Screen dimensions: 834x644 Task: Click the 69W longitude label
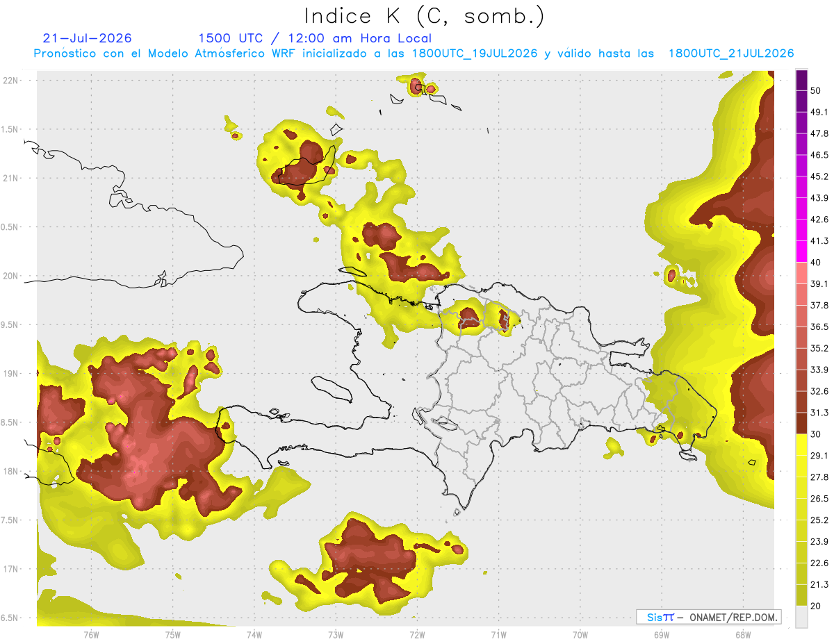click(662, 634)
